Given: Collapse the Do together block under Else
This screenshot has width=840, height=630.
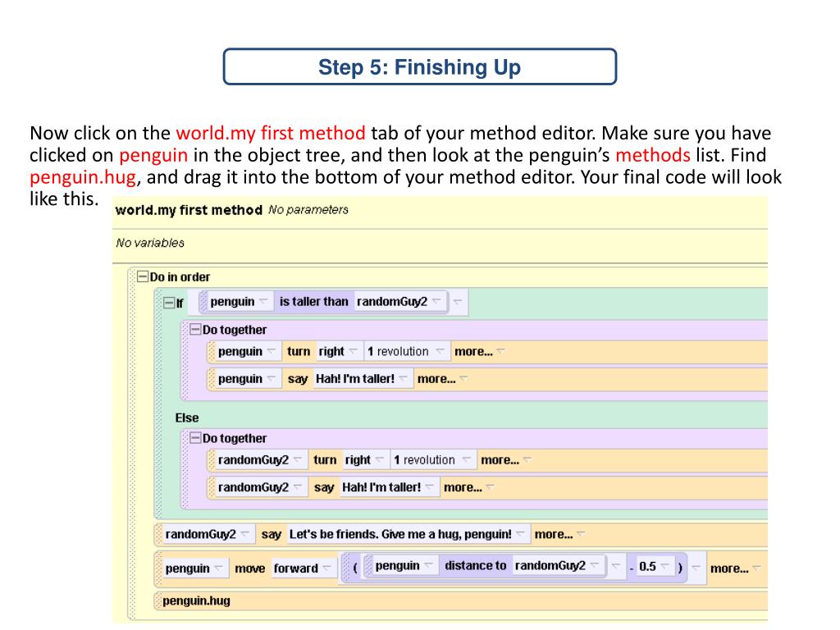Looking at the screenshot, I should click(x=195, y=438).
